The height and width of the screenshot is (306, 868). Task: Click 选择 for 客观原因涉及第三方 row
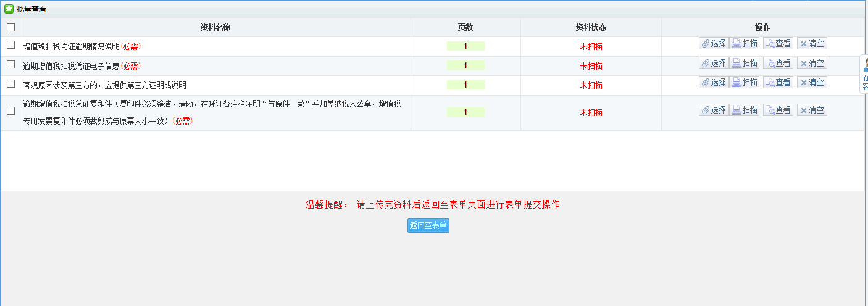coord(714,83)
